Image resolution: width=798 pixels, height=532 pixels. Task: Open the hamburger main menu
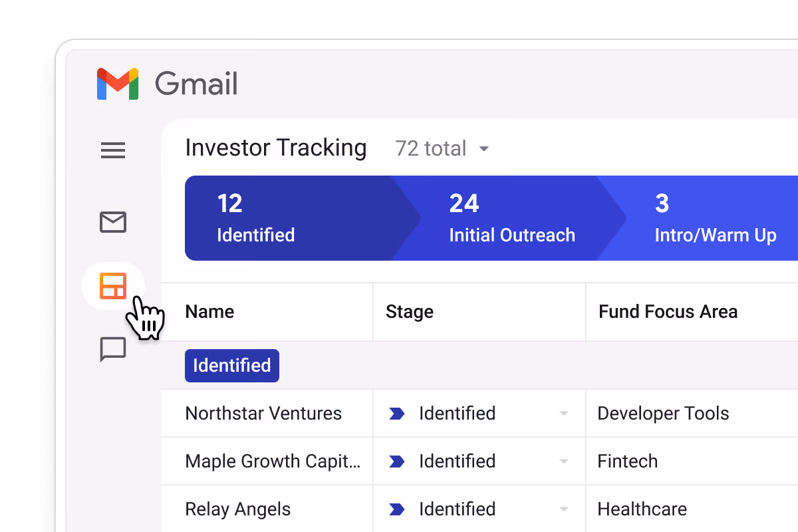tap(113, 151)
